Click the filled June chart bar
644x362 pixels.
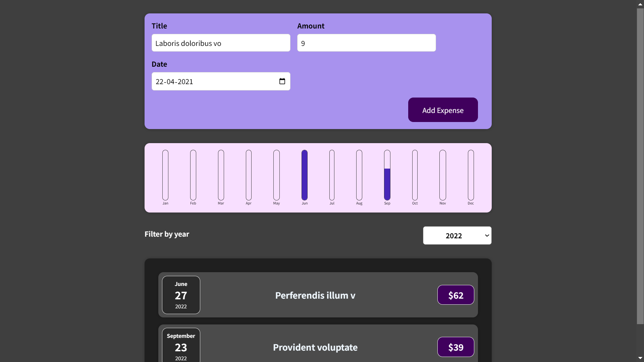coord(305,175)
